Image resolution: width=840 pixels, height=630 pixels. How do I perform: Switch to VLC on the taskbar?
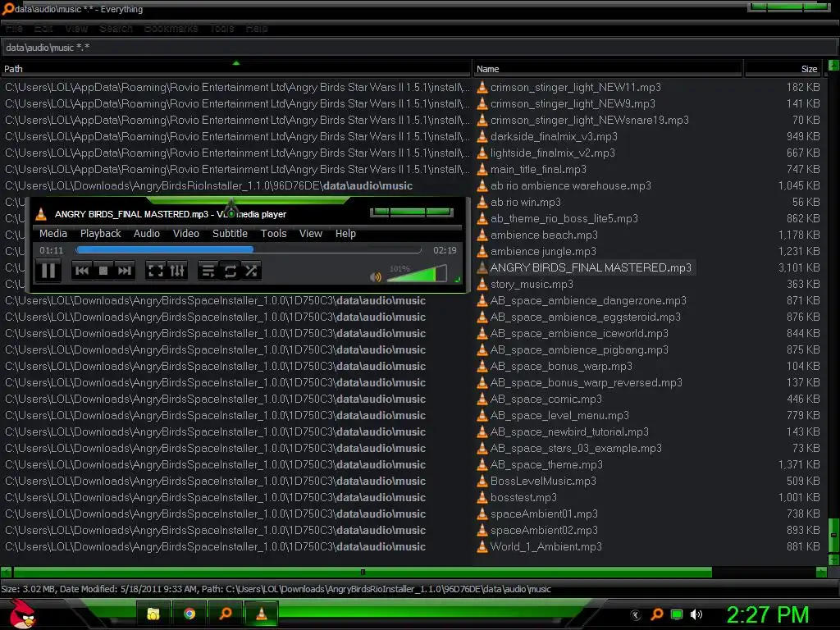pos(262,614)
